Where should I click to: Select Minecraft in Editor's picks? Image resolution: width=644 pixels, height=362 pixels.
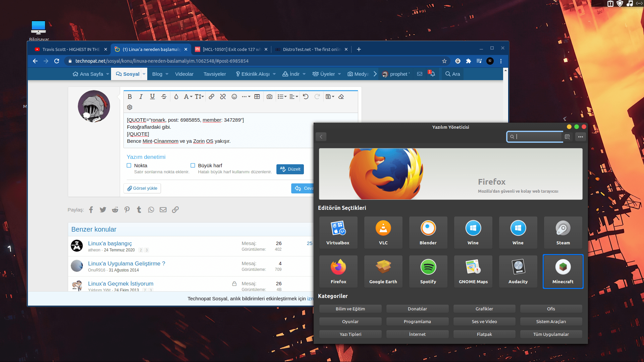(563, 271)
